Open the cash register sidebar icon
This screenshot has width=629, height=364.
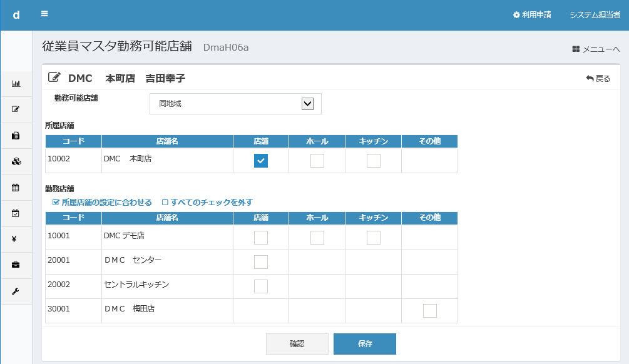click(x=16, y=136)
